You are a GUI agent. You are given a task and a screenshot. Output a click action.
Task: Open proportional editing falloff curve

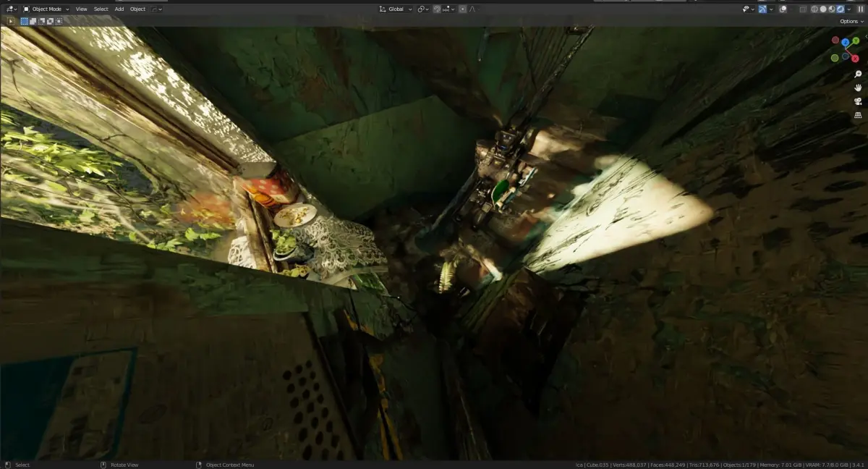coord(474,9)
